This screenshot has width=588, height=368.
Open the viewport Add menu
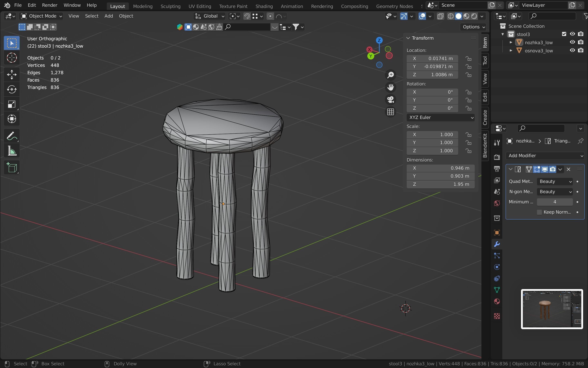click(x=109, y=16)
